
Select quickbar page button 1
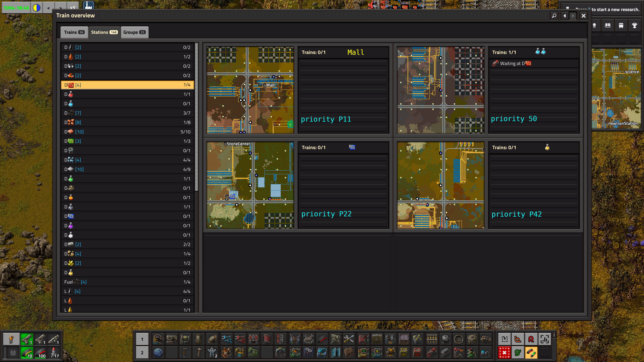(142, 339)
